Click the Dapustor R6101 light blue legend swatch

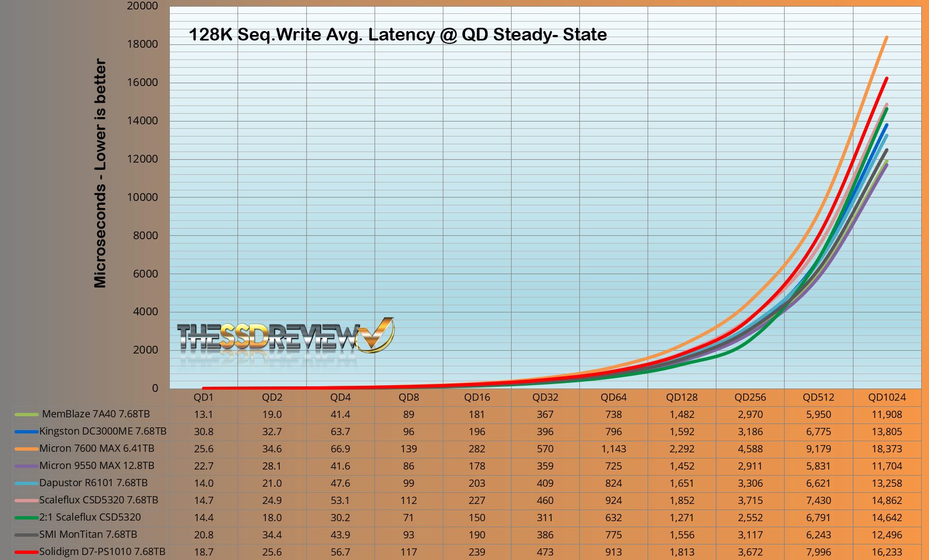coord(27,483)
